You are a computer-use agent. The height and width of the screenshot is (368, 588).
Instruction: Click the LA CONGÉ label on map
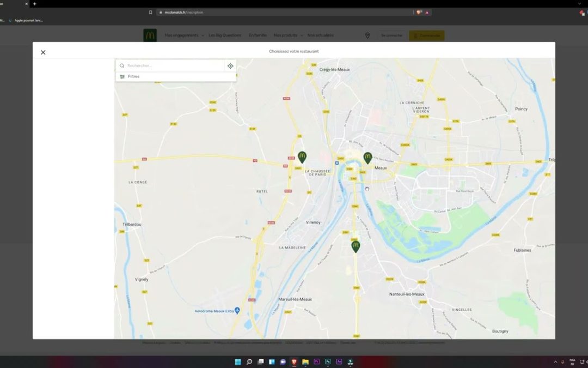(x=138, y=182)
